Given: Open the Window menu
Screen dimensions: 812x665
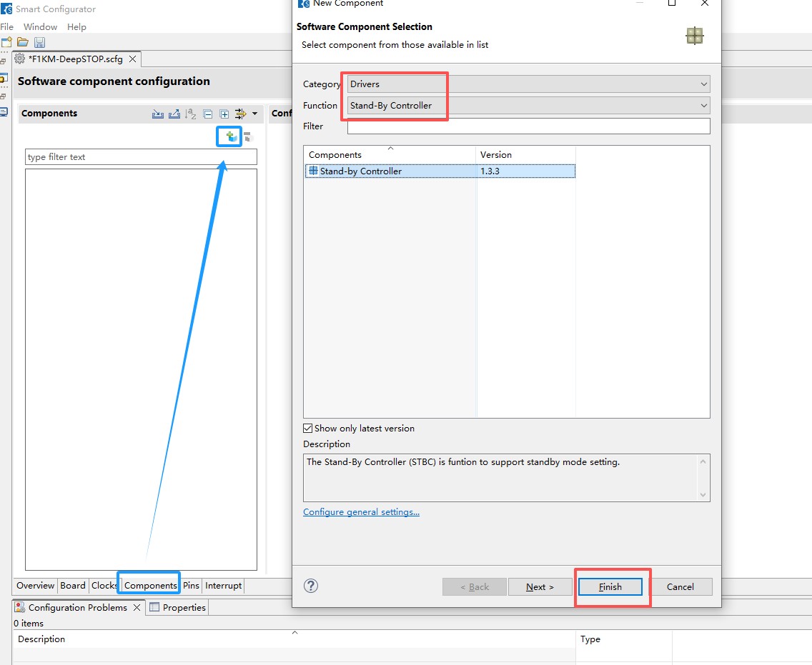Looking at the screenshot, I should click(40, 27).
